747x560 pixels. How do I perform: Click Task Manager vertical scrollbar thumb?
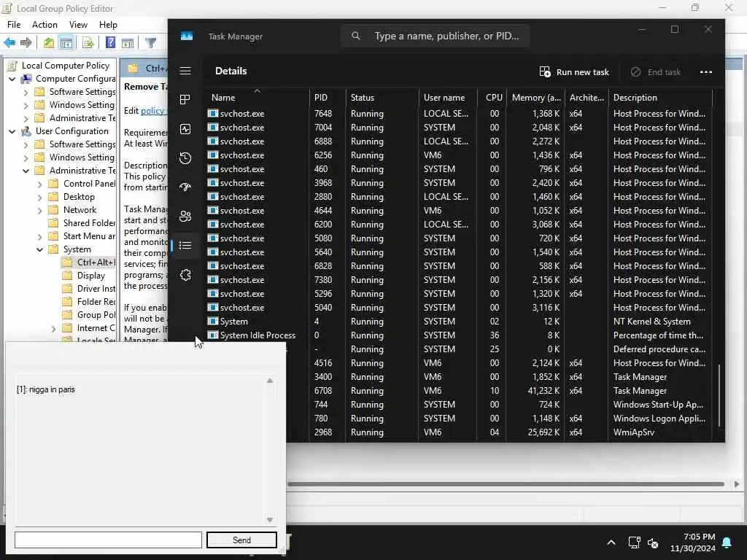pos(719,395)
